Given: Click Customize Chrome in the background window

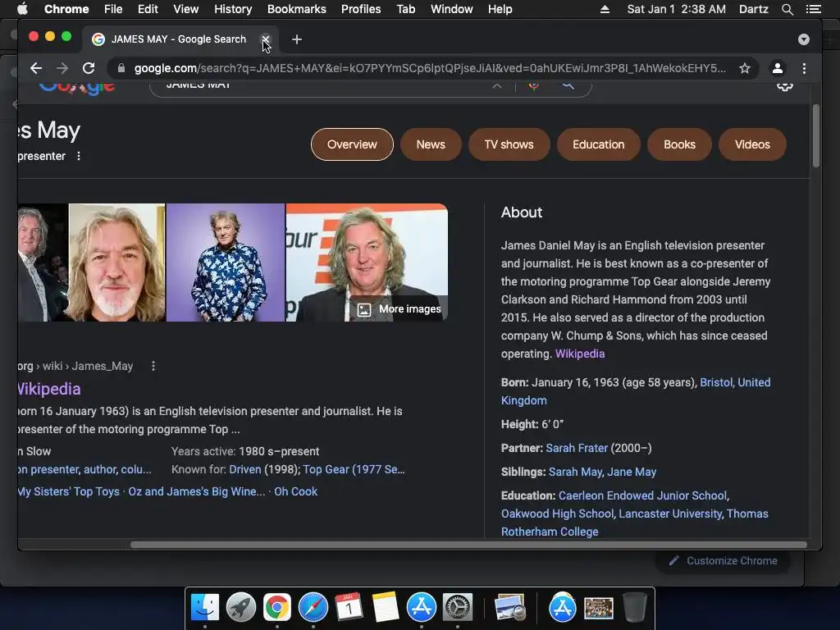Looking at the screenshot, I should 724,560.
